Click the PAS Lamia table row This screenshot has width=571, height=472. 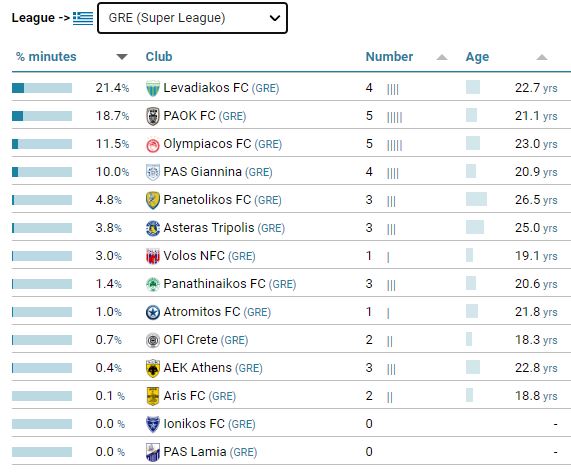click(x=291, y=452)
